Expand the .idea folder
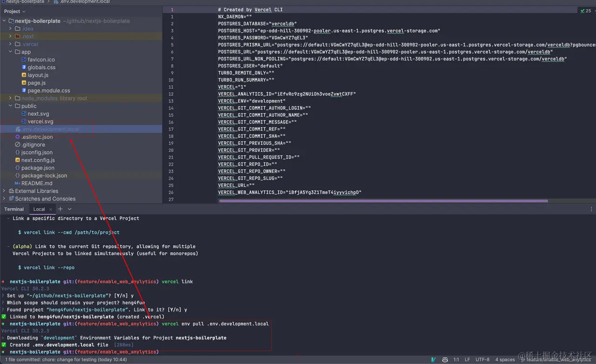Image resolution: width=596 pixels, height=364 pixels. (10, 28)
